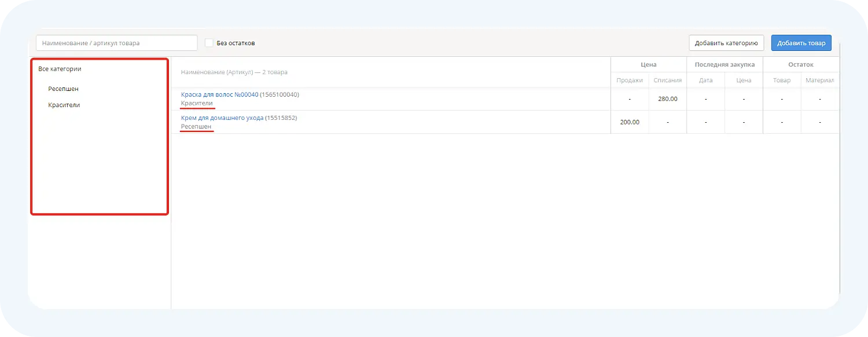Click the 'Цена' header under 'Последняя закупка'
Screen dimensions: 868x337
click(x=744, y=80)
